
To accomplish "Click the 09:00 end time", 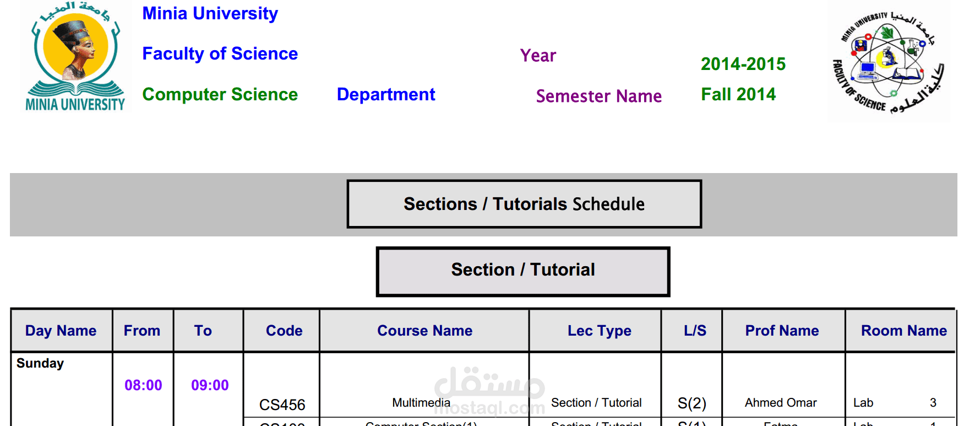I will point(210,385).
